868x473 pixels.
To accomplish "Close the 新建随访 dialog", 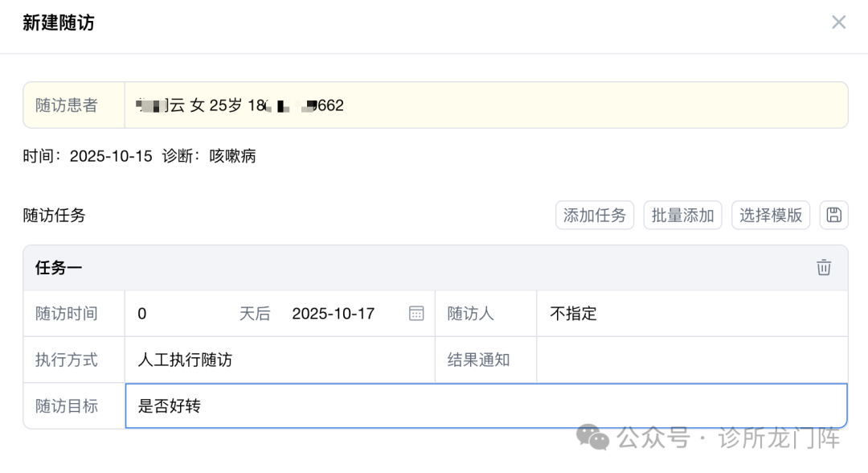I will (x=838, y=23).
